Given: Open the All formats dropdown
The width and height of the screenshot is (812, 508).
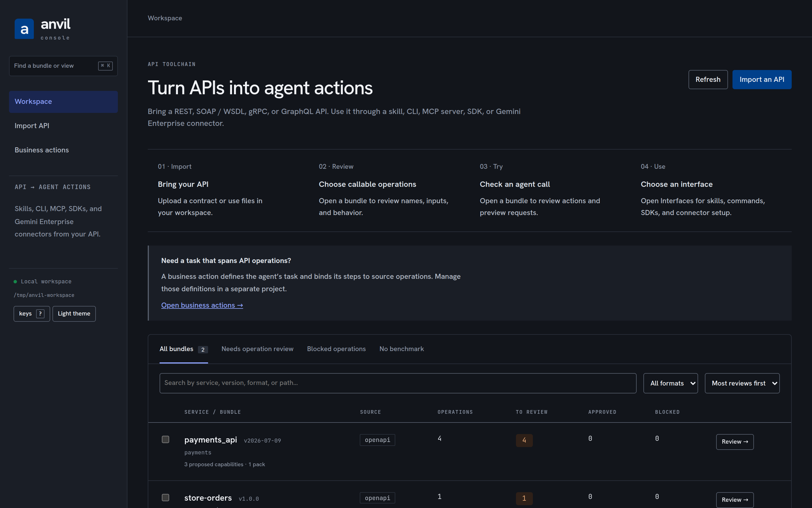Looking at the screenshot, I should pyautogui.click(x=670, y=383).
